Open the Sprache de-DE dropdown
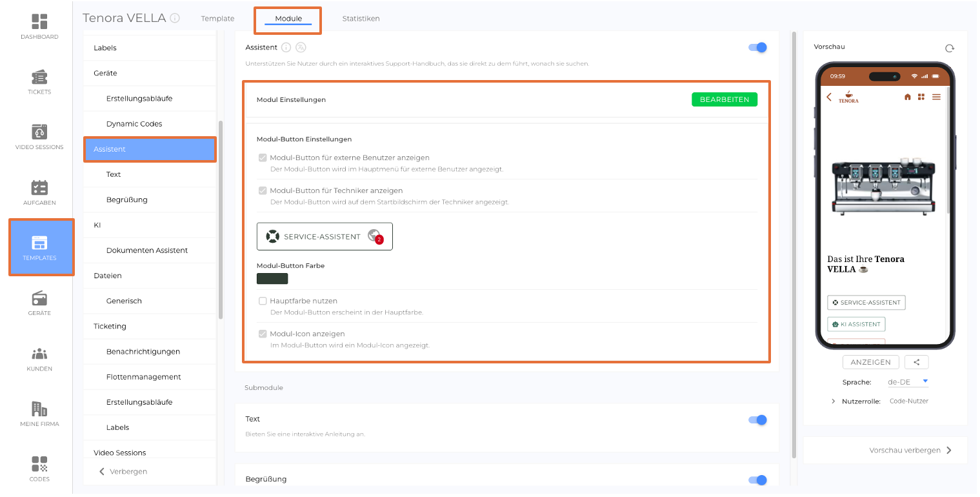 tap(908, 381)
